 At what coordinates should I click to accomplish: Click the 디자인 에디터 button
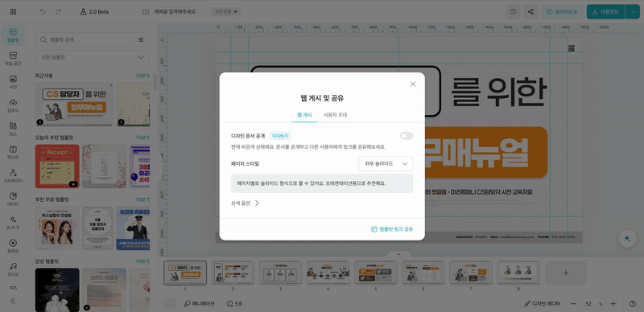tap(542, 304)
